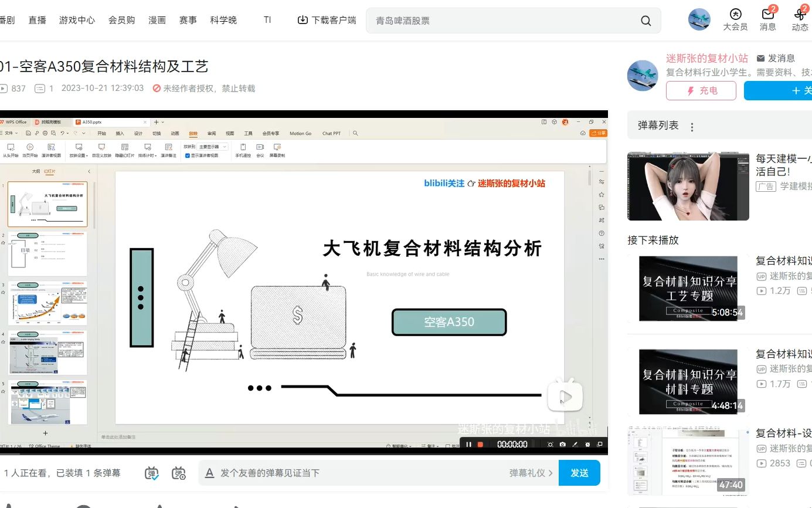
Task: In the video, select the A350.pptx document tab
Action: point(111,122)
